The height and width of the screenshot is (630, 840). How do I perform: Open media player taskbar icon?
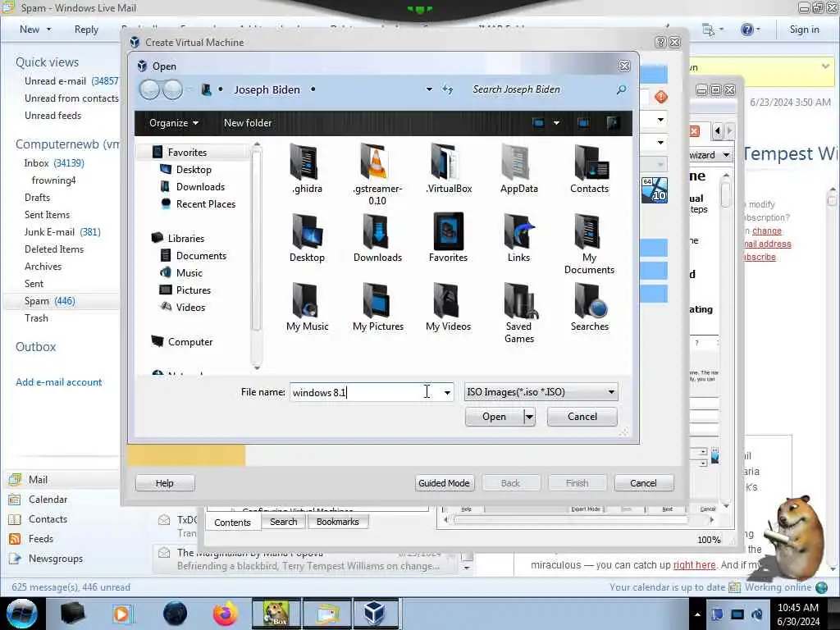click(x=122, y=614)
